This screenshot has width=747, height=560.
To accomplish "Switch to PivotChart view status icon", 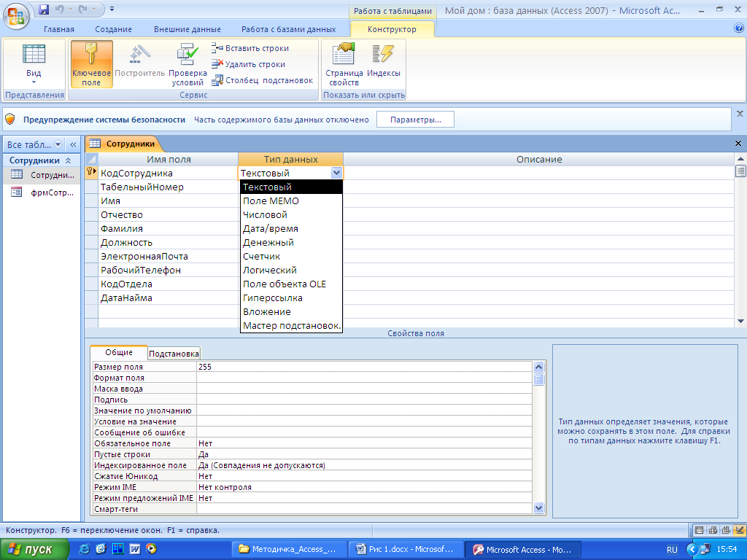I will click(x=726, y=530).
